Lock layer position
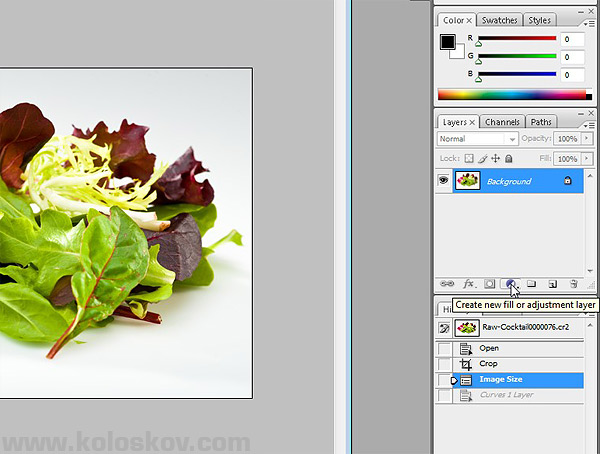600x454 pixels. 496,158
